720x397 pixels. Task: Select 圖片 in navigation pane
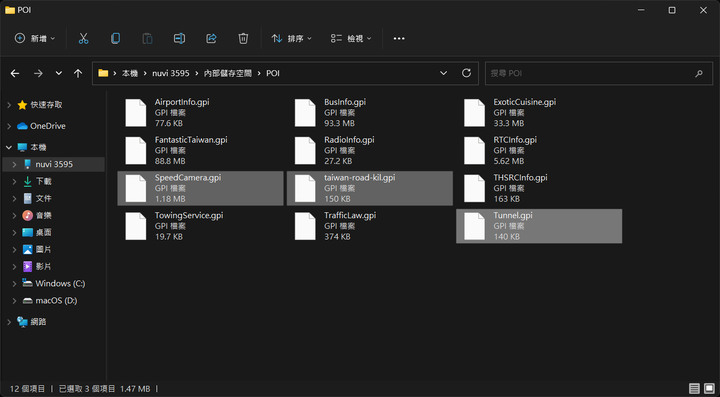(44, 250)
